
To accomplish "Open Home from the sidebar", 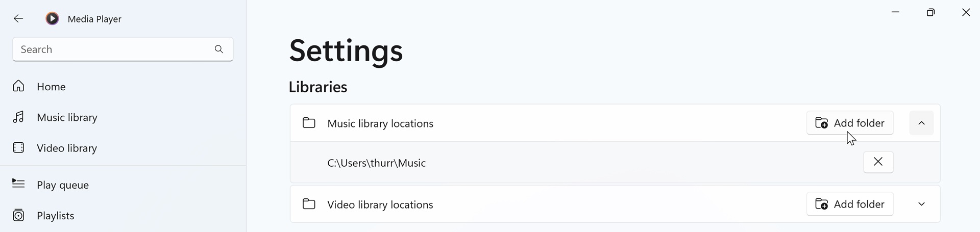I will point(123,86).
